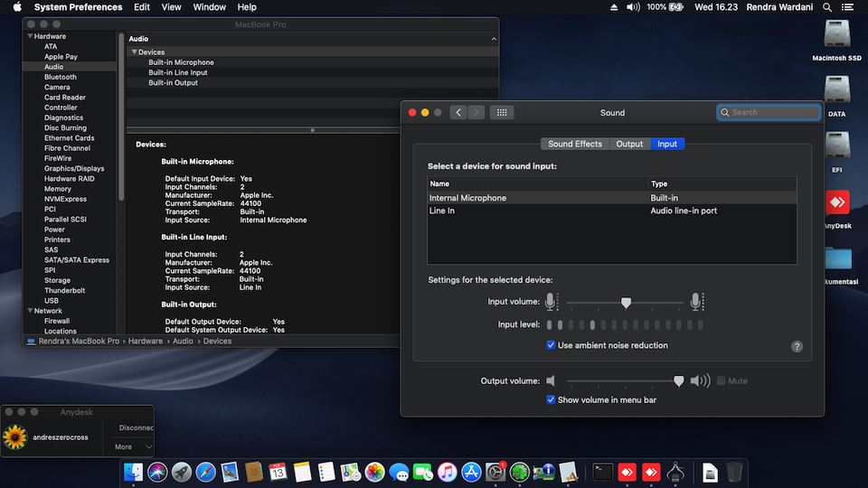Click the volume icon in menu bar
Viewport: 868px width, 488px height.
coord(633,7)
